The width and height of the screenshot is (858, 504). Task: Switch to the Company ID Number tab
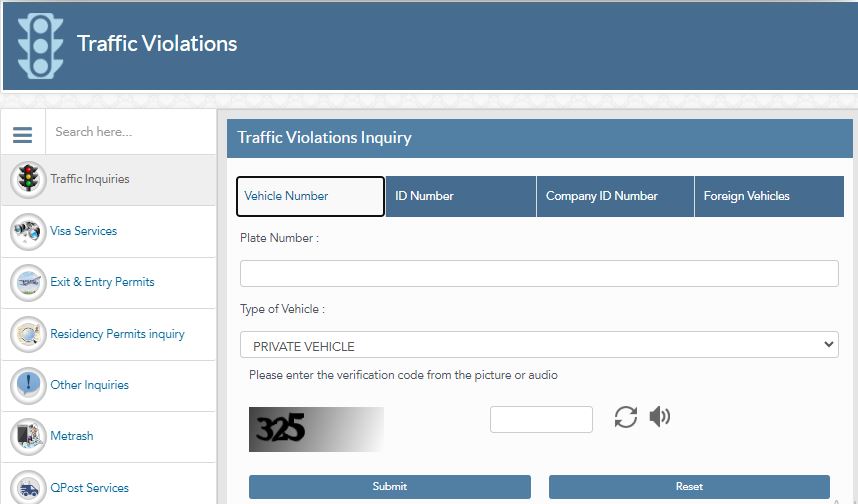(x=616, y=196)
